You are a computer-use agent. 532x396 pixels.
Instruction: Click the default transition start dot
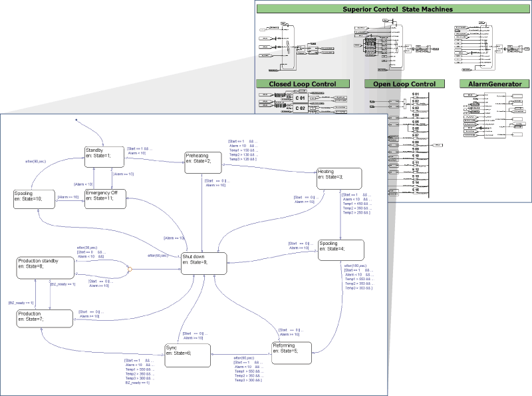pyautogui.click(x=76, y=120)
